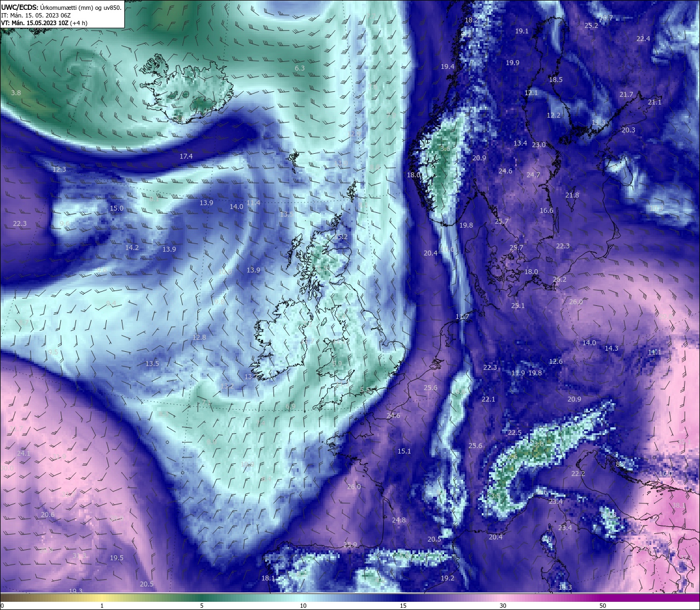Click the '30' label on the color scale
Image resolution: width=700 pixels, height=610 pixels.
coord(503,606)
